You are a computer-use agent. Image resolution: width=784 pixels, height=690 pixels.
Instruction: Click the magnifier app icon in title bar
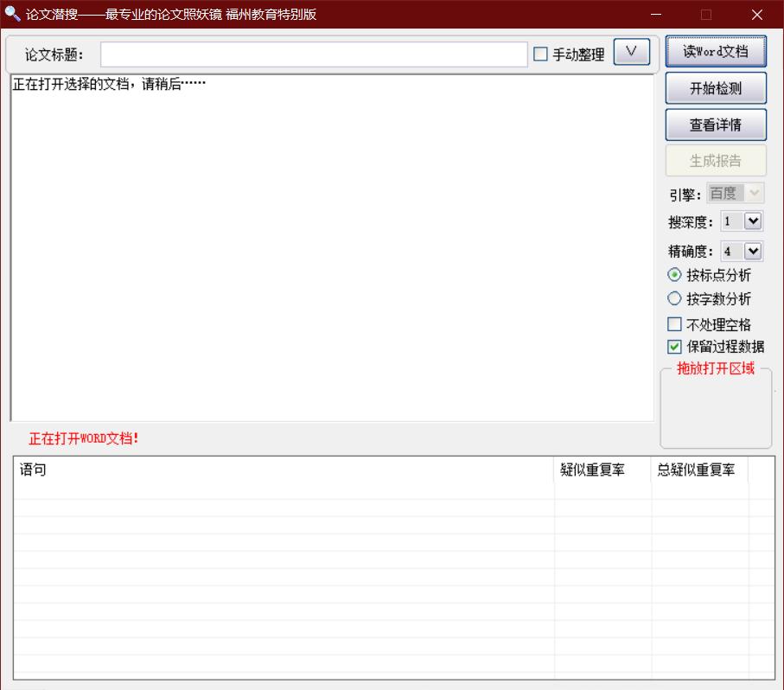pyautogui.click(x=13, y=14)
